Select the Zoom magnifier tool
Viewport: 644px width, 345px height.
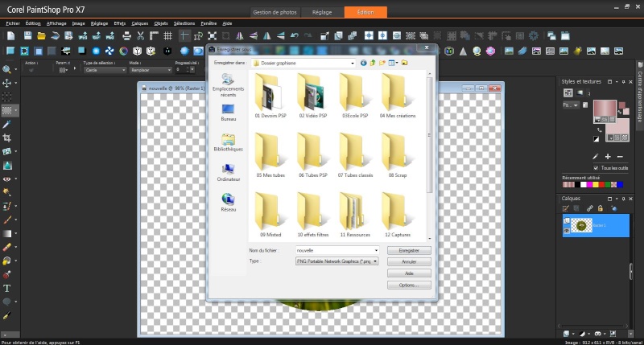point(6,69)
